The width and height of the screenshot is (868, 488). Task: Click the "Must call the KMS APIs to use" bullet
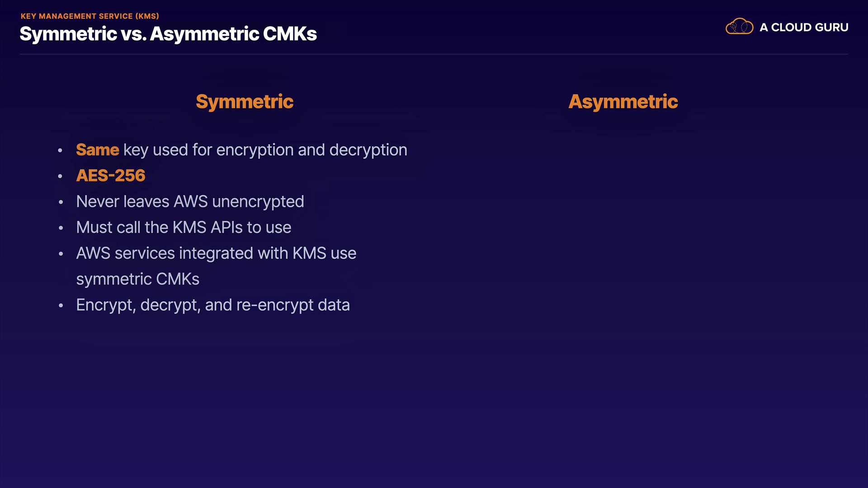(x=184, y=227)
